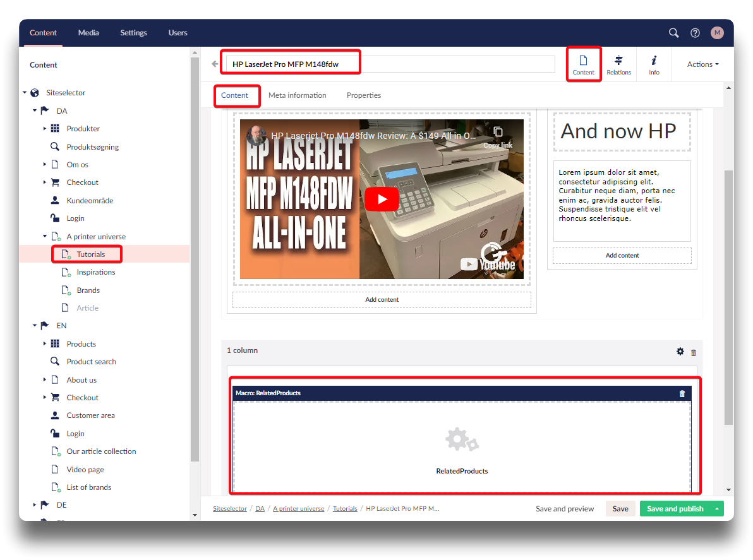Select the Content editor tab

[234, 95]
